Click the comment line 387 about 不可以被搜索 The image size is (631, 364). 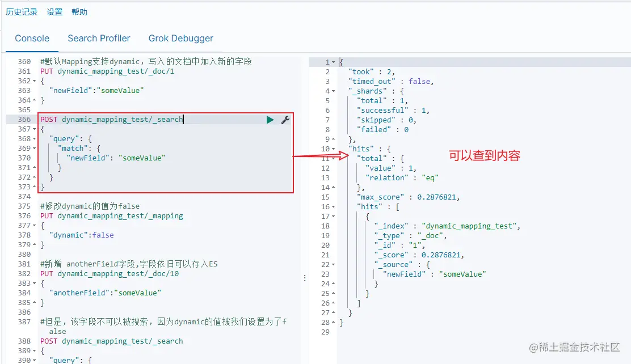pos(163,327)
